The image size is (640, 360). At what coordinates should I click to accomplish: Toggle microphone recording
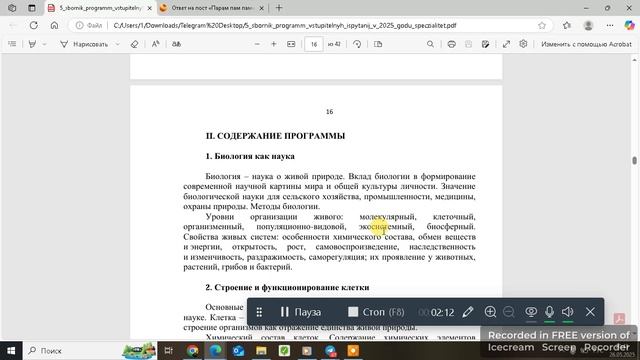[549, 312]
